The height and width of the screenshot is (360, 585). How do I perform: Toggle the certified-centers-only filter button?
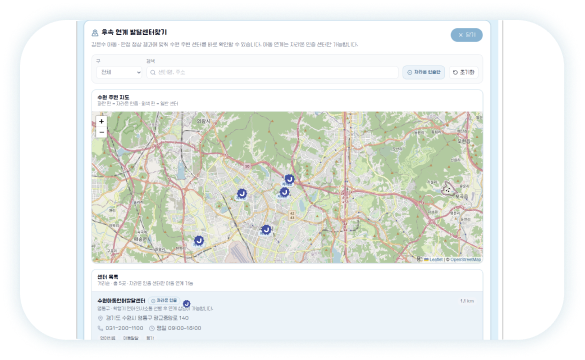coord(423,72)
